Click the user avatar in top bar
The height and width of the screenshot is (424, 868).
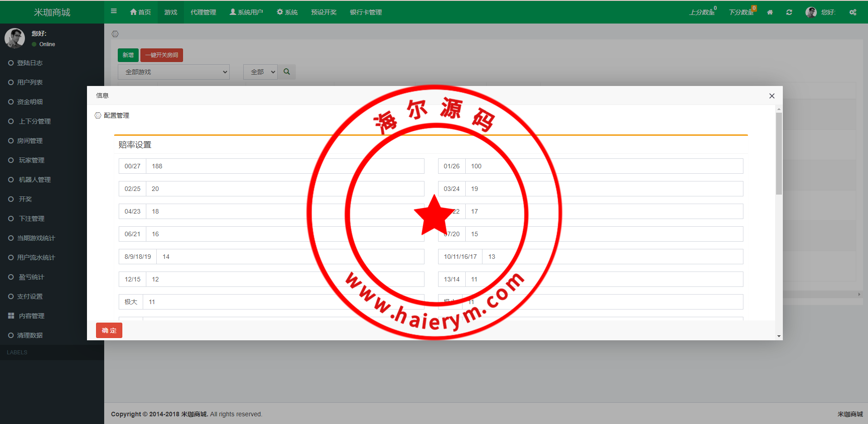[811, 12]
